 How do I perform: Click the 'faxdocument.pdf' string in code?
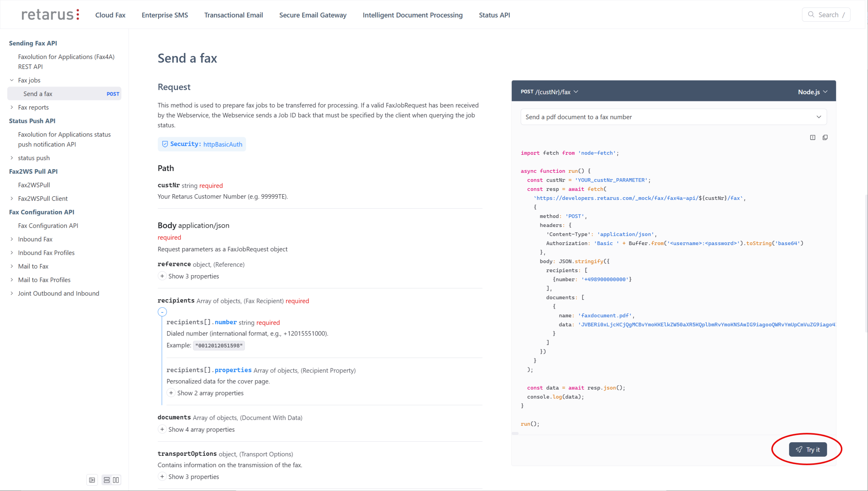606,315
